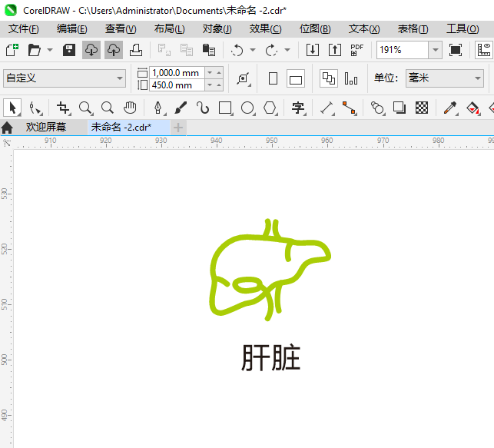
Task: Open the 编辑(E) menu
Action: pos(71,29)
